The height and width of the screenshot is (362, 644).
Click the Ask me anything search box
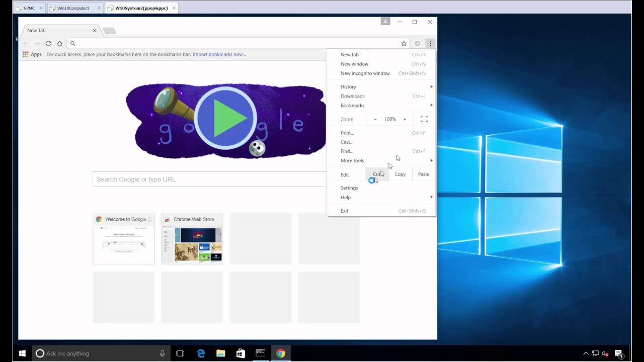coord(101,353)
